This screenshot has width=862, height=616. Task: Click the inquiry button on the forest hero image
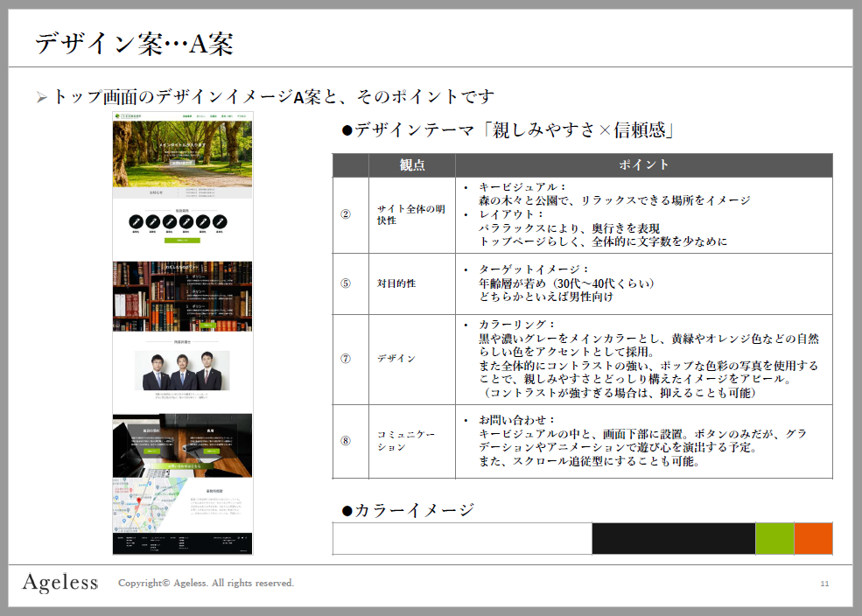182,163
